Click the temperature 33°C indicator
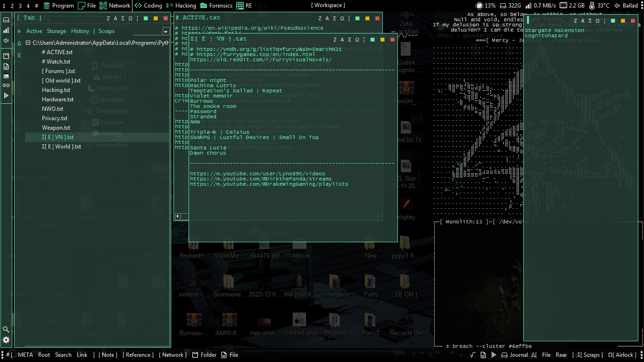Viewport: 644px width, 362px height. pos(599,6)
